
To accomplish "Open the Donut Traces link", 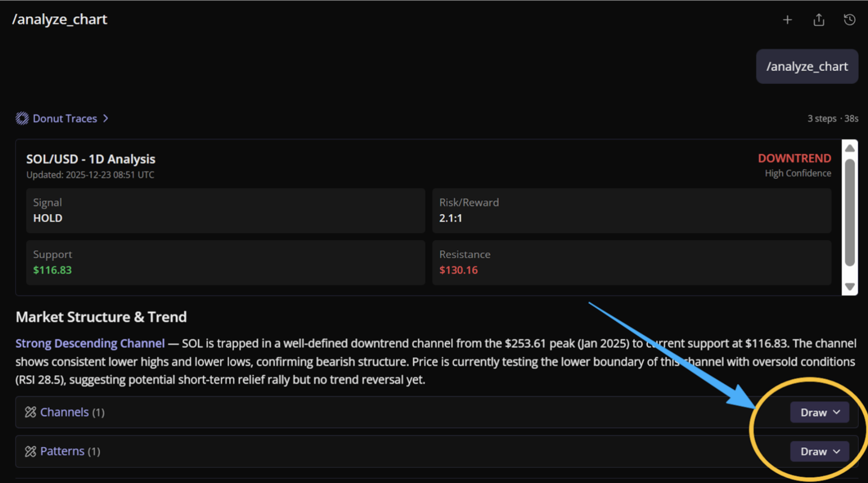I will pyautogui.click(x=65, y=119).
